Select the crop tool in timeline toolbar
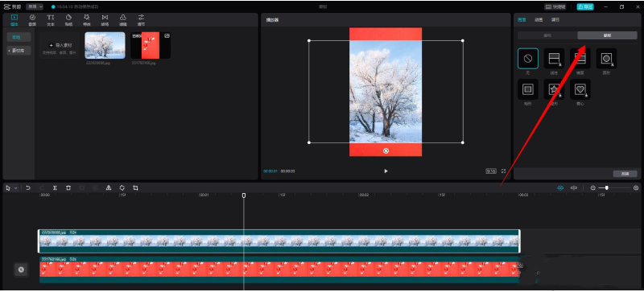This screenshot has width=644, height=292. tap(135, 187)
